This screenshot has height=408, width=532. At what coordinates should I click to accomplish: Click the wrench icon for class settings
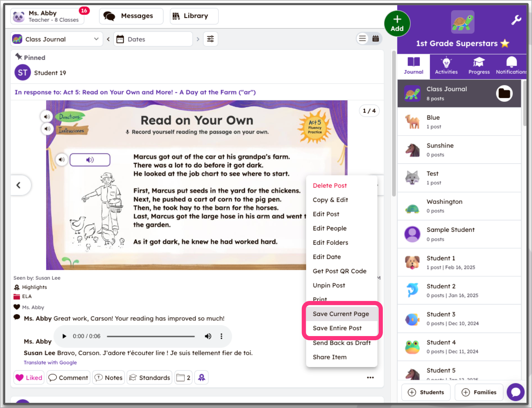517,20
